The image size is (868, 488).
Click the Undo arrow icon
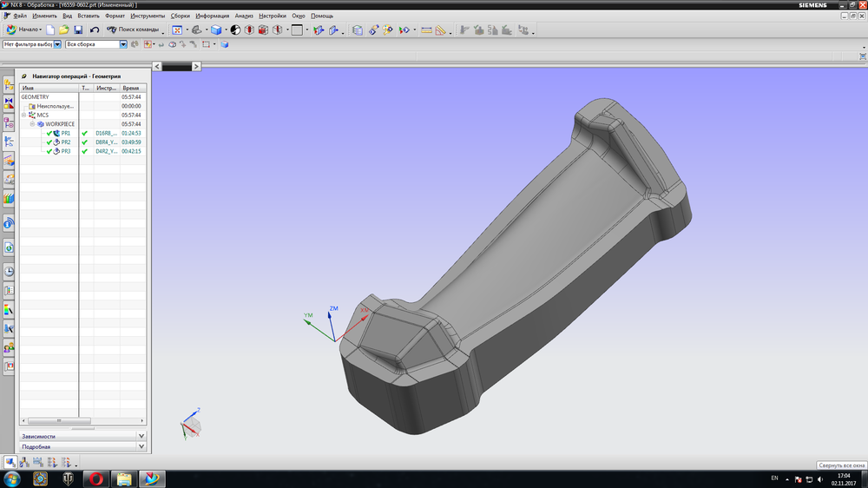(95, 30)
